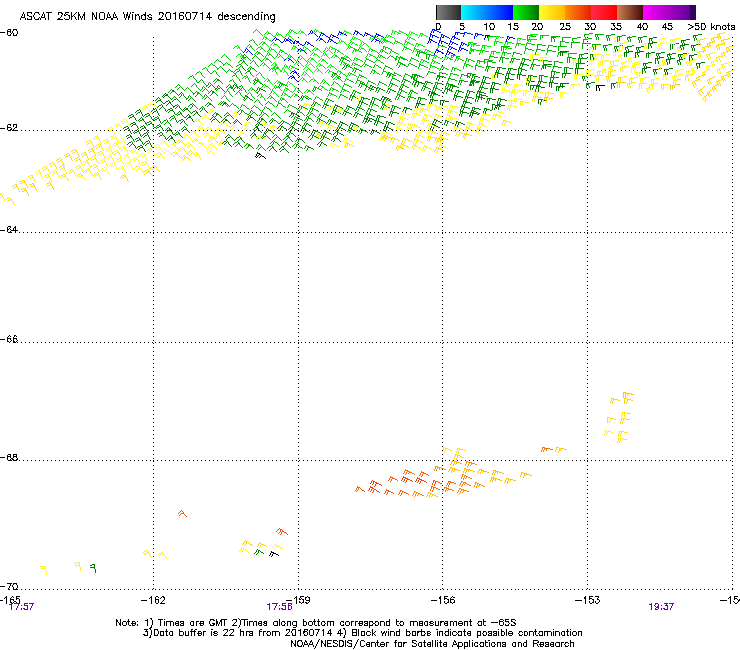Viewport: 740px width, 650px height.
Task: Click the "25" legend tick label
Action: coord(564,27)
